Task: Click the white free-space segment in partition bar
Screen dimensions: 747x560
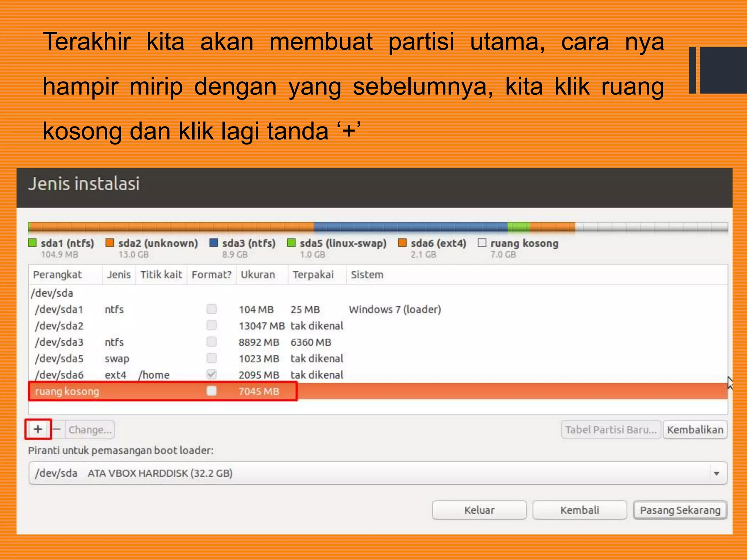Action: pyautogui.click(x=651, y=227)
